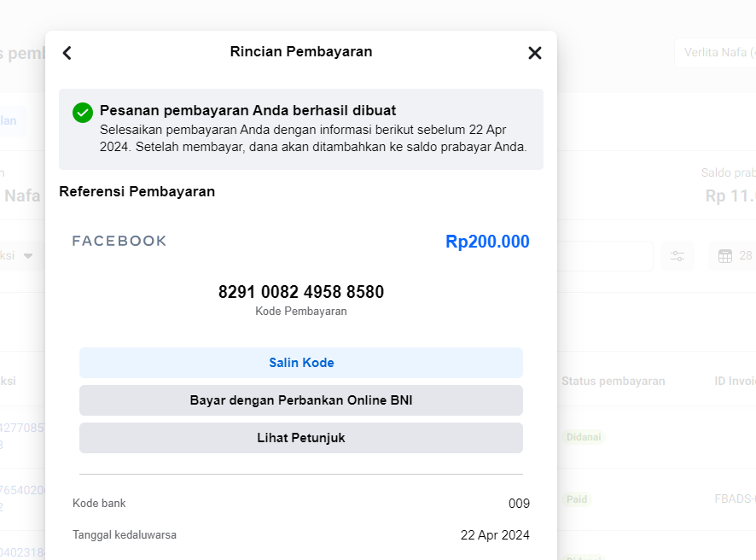This screenshot has width=756, height=560.
Task: Close the Rincian Pembayaran dialog
Action: pos(535,53)
